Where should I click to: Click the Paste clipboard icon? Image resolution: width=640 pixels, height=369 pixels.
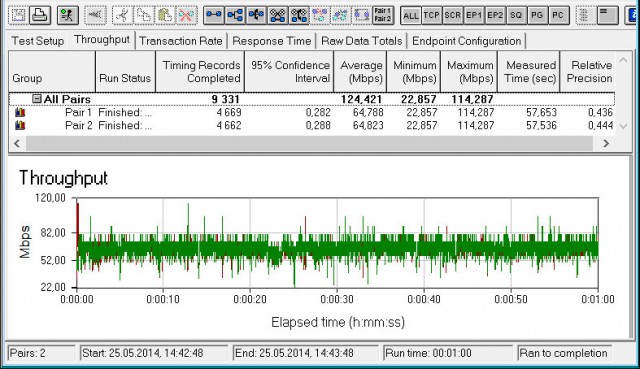(x=165, y=15)
